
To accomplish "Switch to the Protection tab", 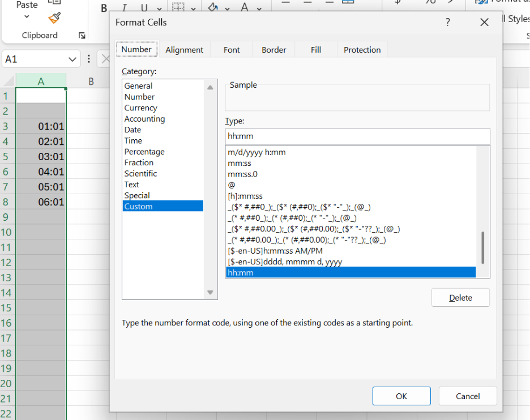I will [362, 50].
